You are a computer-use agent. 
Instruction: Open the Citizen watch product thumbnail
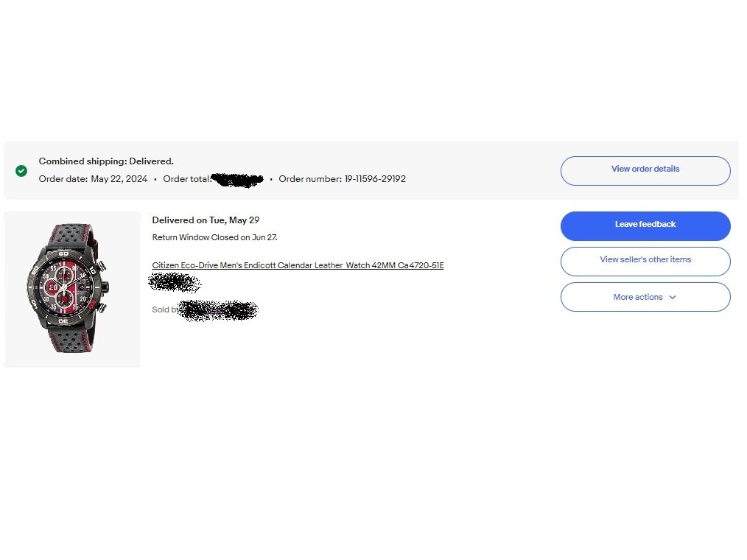pyautogui.click(x=72, y=290)
